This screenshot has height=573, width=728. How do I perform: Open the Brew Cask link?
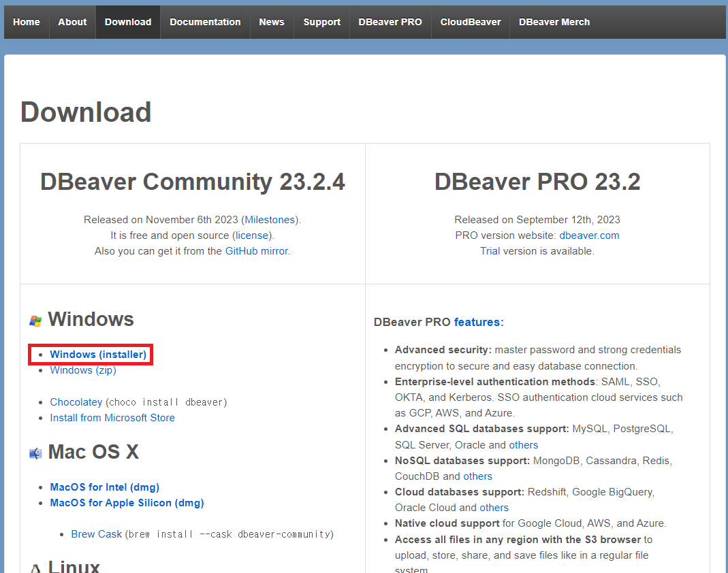97,534
